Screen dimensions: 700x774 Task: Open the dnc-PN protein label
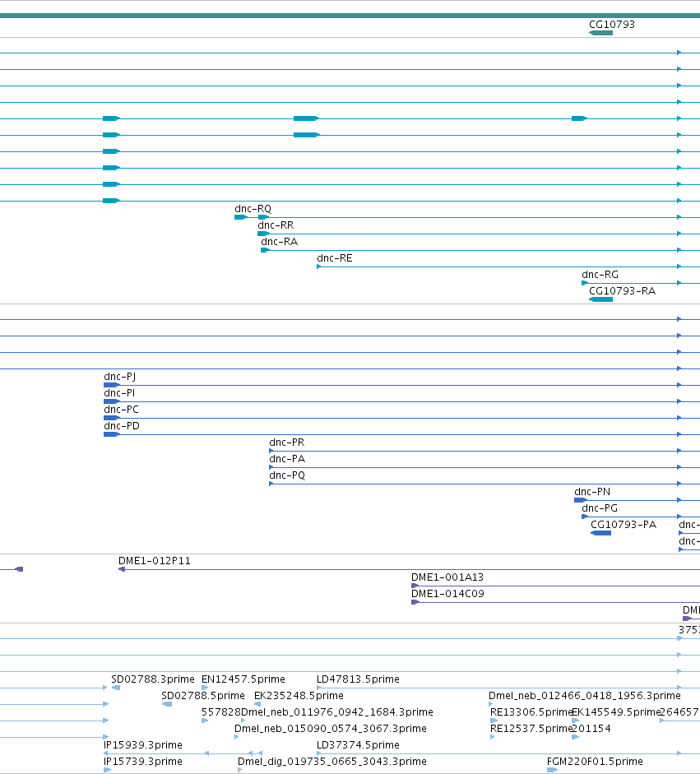(x=592, y=492)
